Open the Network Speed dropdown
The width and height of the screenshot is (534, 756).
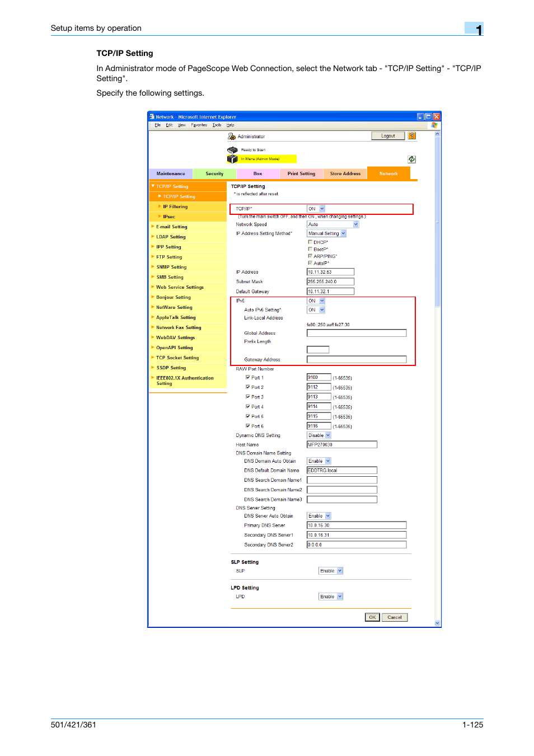click(x=333, y=224)
